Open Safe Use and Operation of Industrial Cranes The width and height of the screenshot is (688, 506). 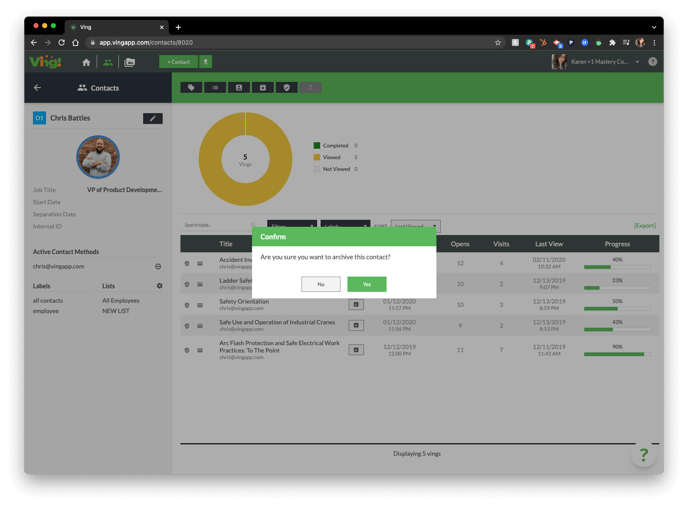pyautogui.click(x=277, y=322)
